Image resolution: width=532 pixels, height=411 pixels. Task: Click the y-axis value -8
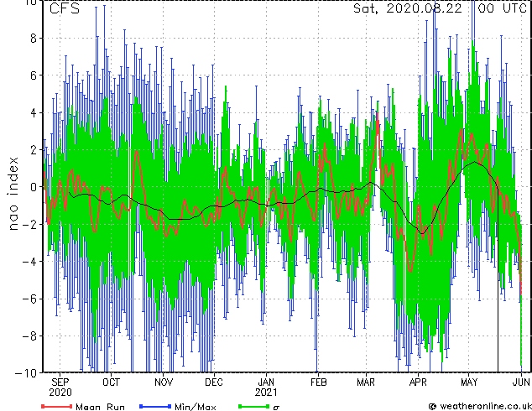click(29, 336)
